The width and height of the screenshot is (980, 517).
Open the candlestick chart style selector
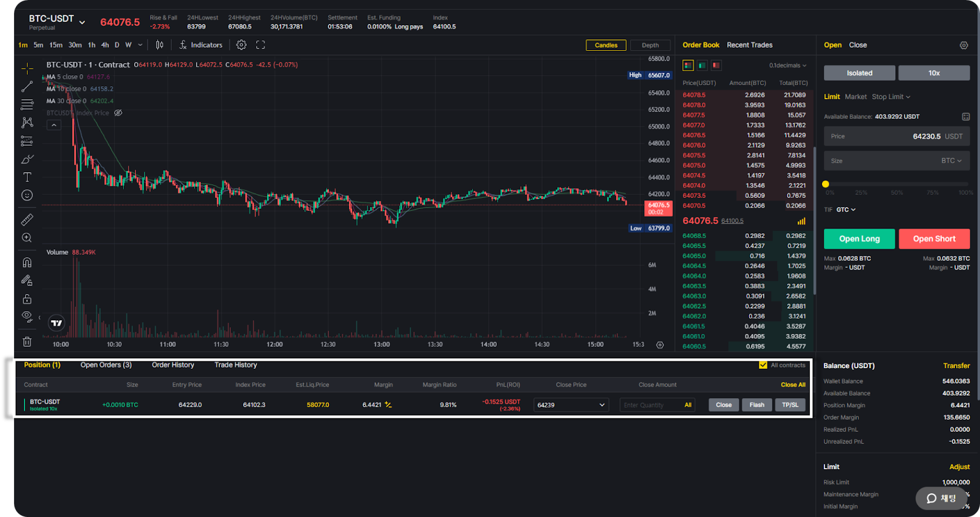(x=159, y=45)
